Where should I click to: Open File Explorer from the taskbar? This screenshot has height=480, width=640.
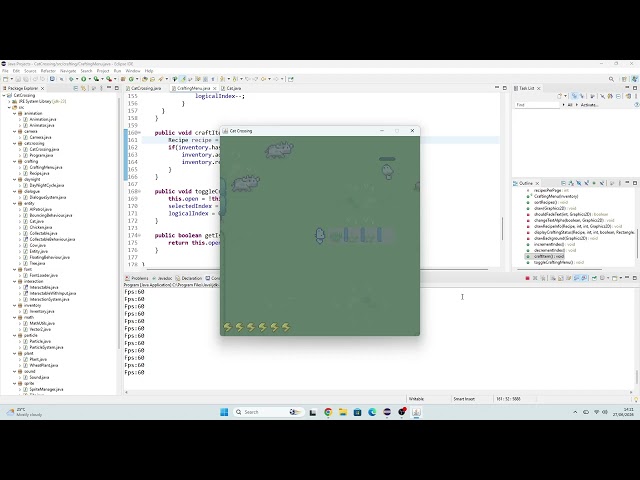[343, 412]
